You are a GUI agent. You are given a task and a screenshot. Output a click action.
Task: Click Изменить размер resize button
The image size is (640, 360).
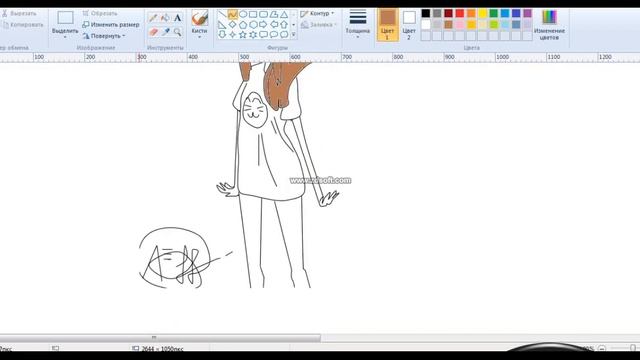point(111,24)
